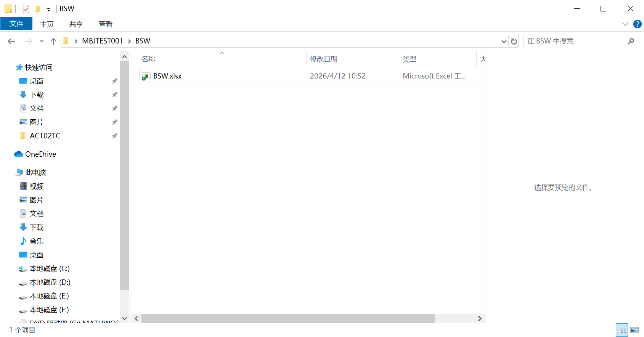Screen dimensions: 644x337
Task: Switch to the 共享 ribbon tab
Action: pos(76,24)
